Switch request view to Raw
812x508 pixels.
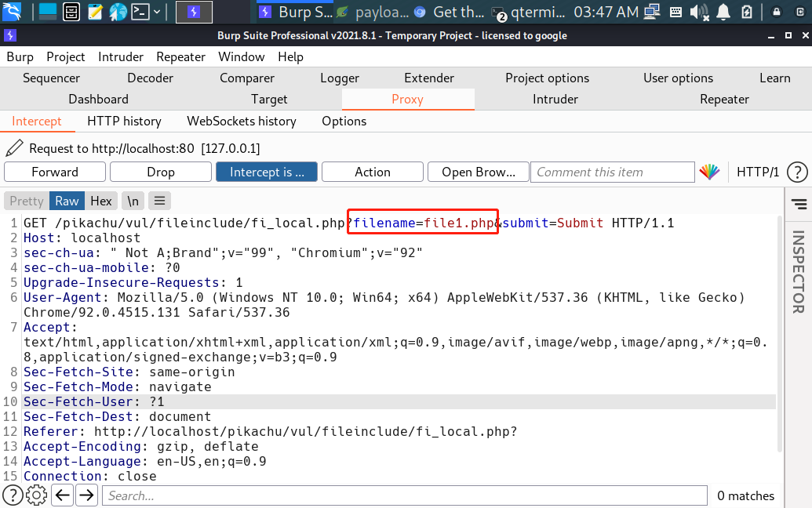(67, 201)
